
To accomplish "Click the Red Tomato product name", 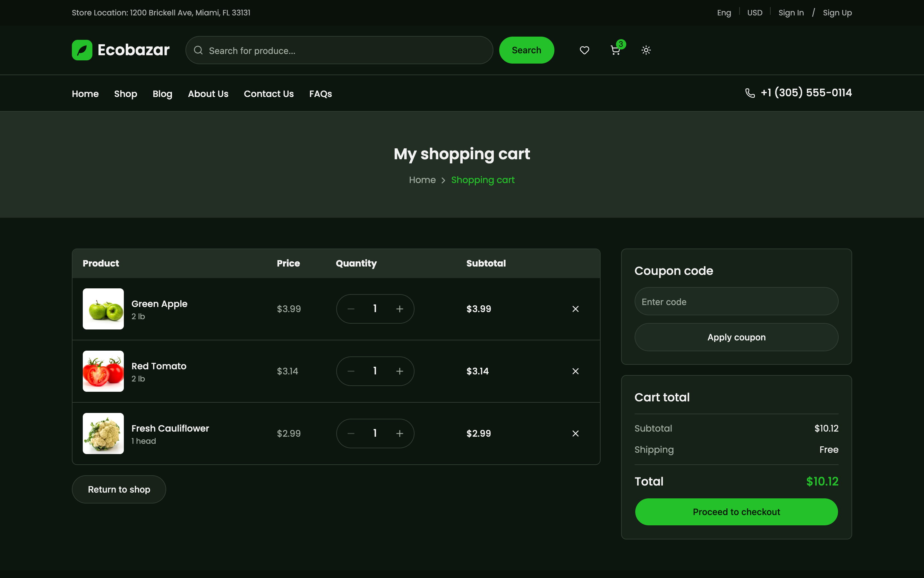I will 159,366.
